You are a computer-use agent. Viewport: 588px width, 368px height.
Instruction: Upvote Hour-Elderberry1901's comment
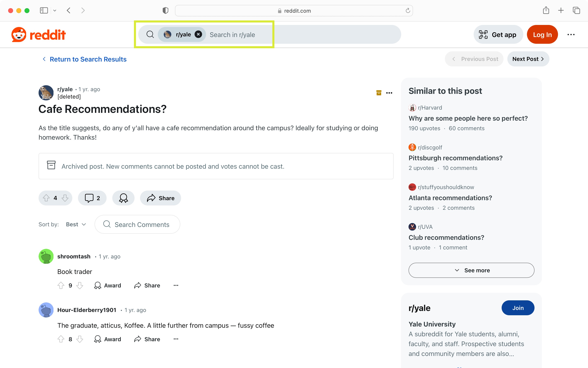point(61,339)
